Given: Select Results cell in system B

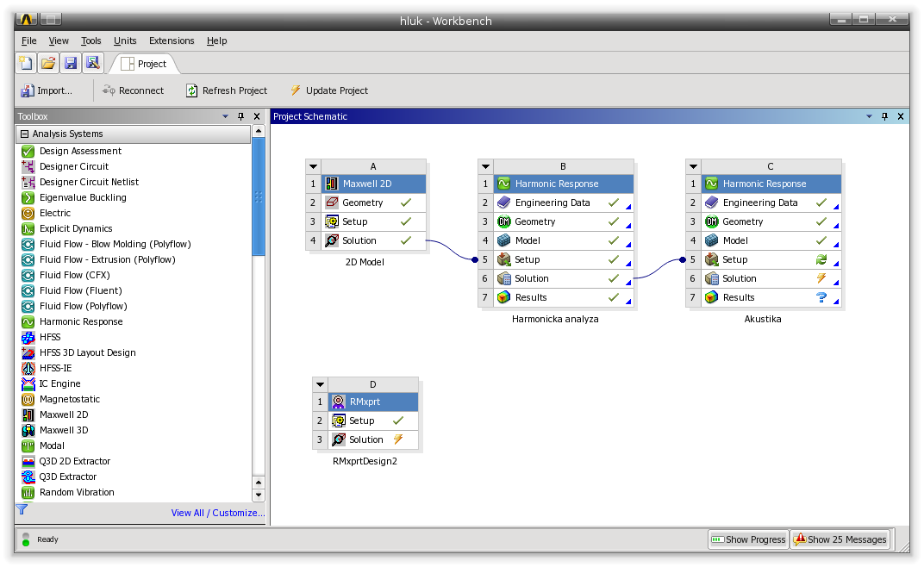Looking at the screenshot, I should pos(564,297).
